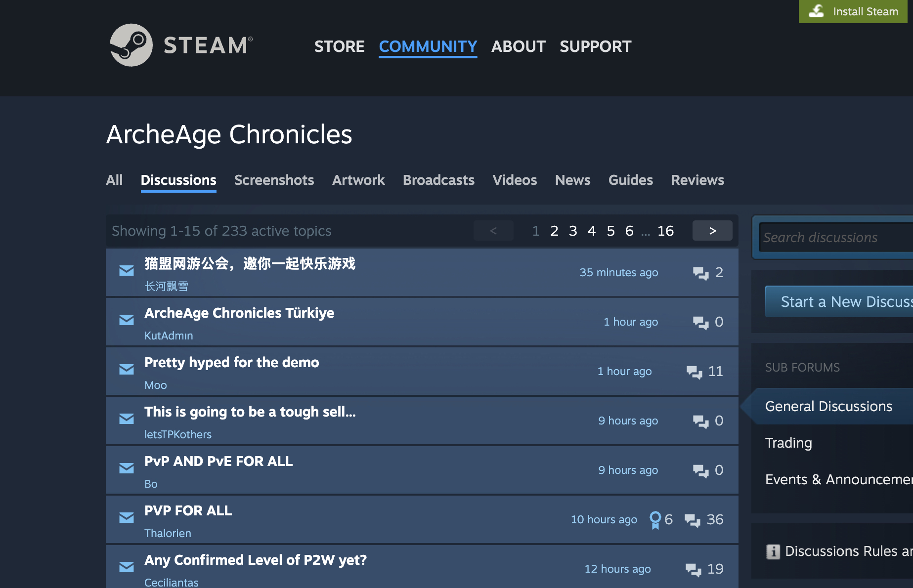Click the Install Steam button
The width and height of the screenshot is (913, 588).
[853, 11]
